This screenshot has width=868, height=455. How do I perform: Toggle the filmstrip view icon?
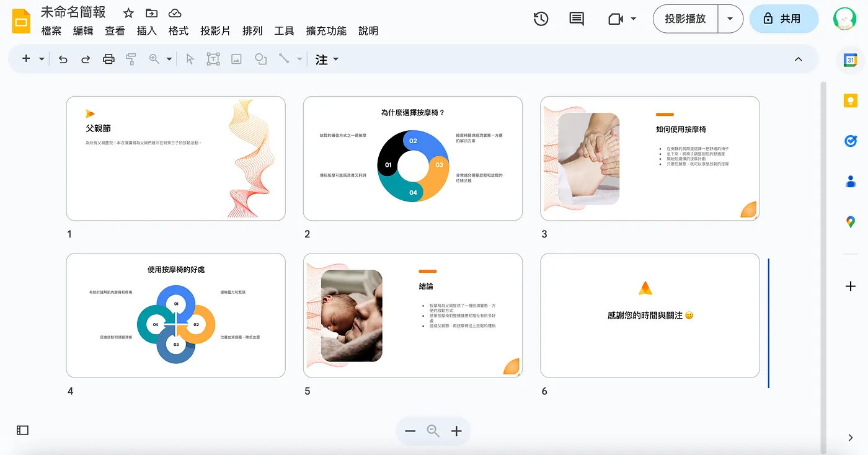22,430
